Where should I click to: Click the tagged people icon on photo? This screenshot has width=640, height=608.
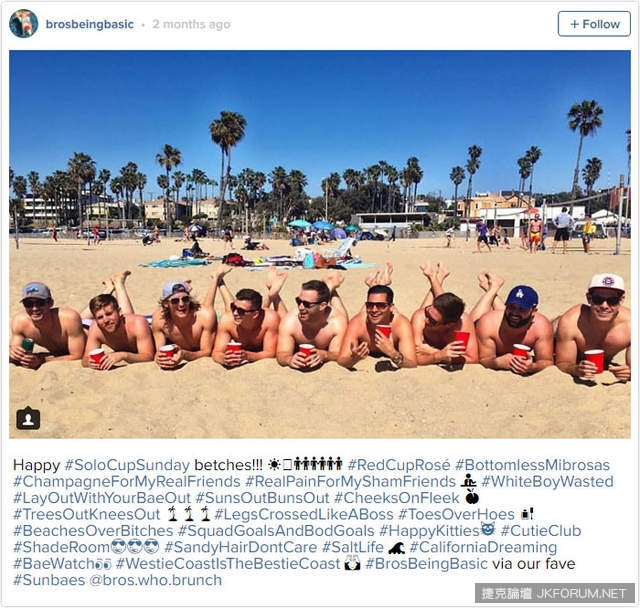pos(28,418)
